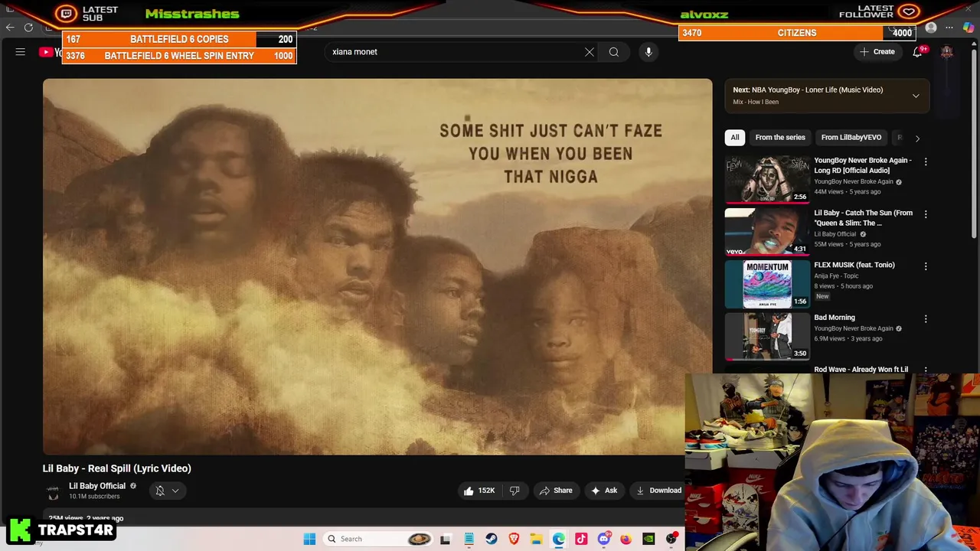This screenshot has height=551, width=980.
Task: Open OBS Studio from the taskbar
Action: (x=671, y=539)
